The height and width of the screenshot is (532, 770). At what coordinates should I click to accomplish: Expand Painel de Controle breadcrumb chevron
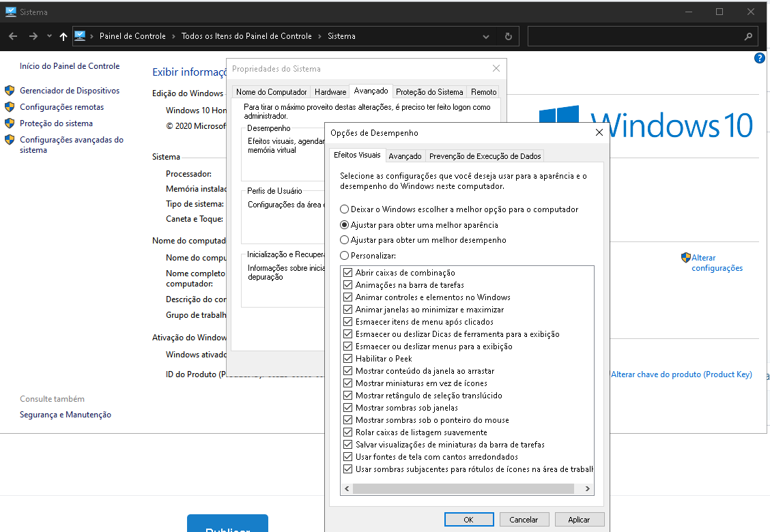click(173, 36)
